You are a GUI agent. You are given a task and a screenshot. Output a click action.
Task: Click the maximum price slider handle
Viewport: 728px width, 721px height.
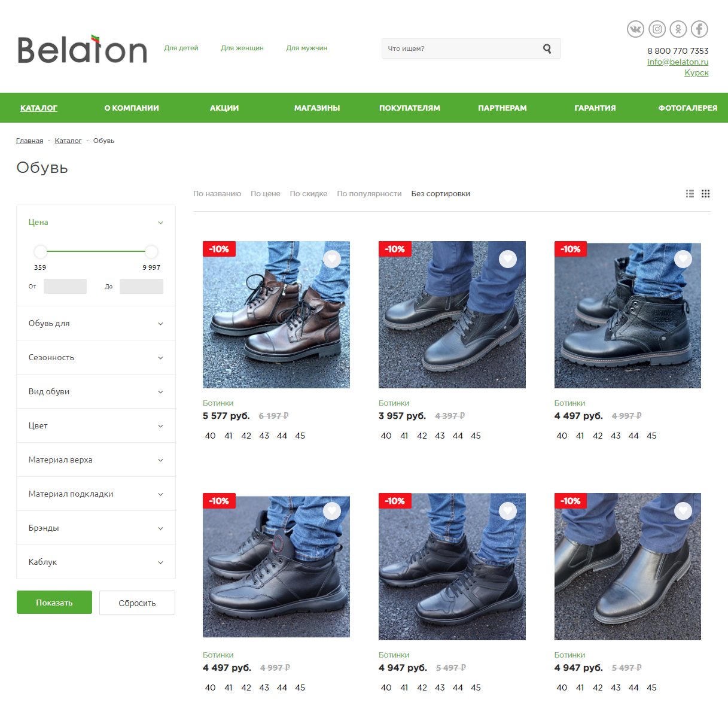(x=151, y=251)
